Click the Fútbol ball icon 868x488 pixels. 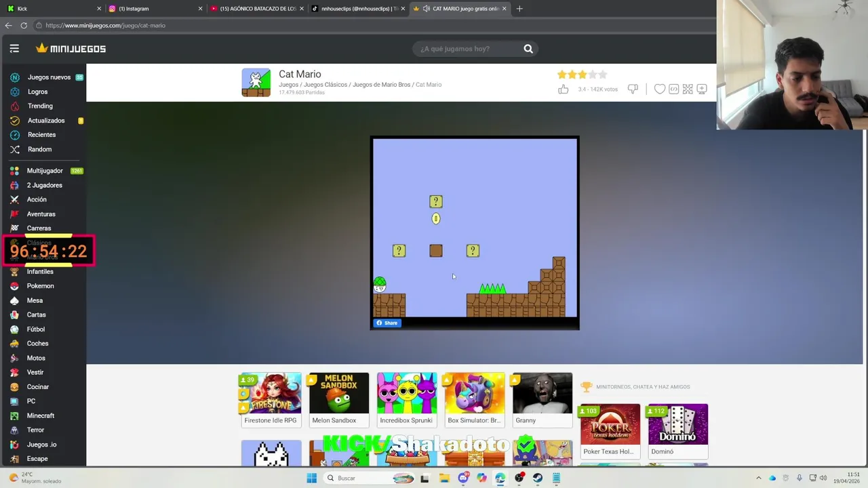14,329
